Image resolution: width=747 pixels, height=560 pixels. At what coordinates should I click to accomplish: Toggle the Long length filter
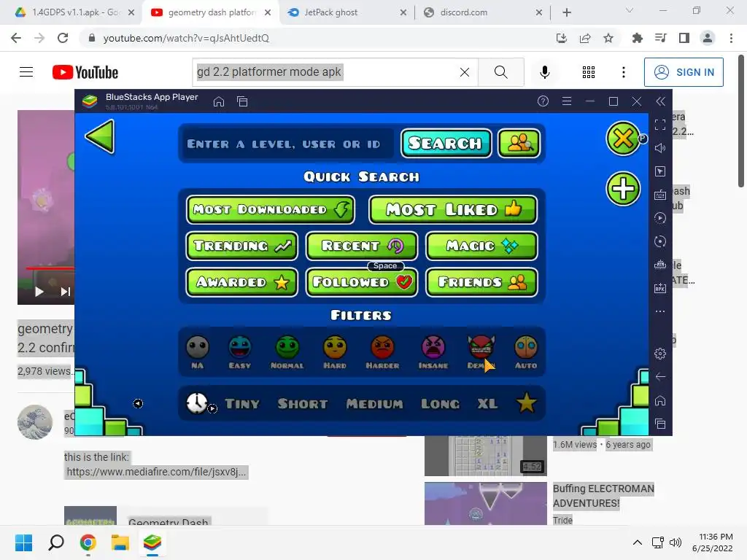coord(440,404)
